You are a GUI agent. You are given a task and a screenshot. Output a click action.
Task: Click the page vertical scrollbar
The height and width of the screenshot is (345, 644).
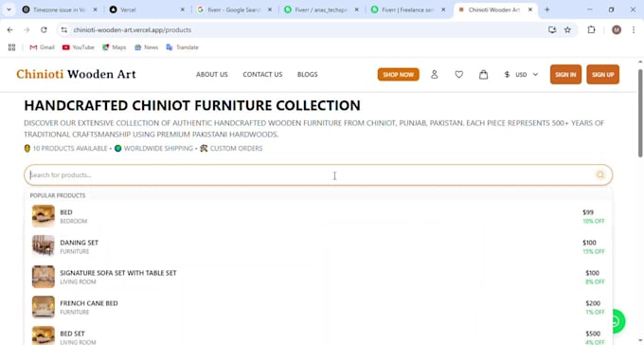[640, 113]
